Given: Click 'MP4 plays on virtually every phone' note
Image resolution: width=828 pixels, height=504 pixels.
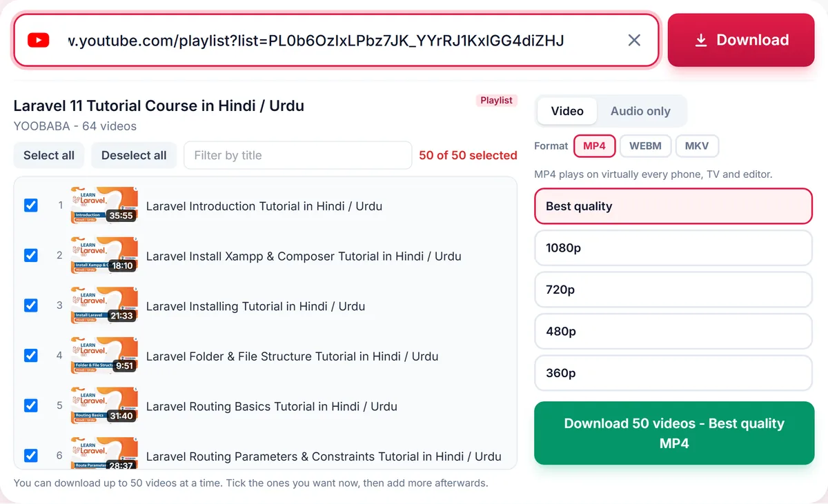Looking at the screenshot, I should [653, 174].
